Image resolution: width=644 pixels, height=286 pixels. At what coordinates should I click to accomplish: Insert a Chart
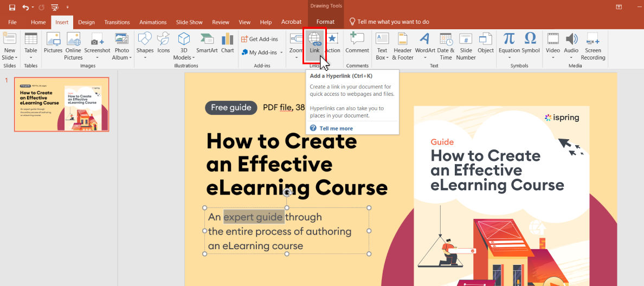(x=227, y=43)
